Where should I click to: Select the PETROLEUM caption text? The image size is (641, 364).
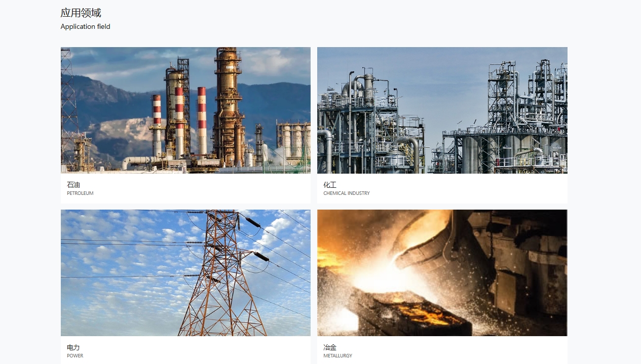tap(80, 193)
